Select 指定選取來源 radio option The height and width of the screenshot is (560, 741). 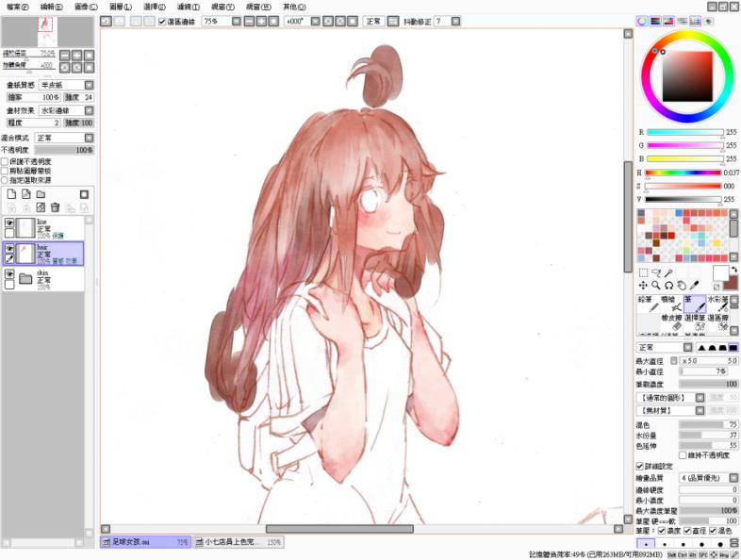point(5,180)
